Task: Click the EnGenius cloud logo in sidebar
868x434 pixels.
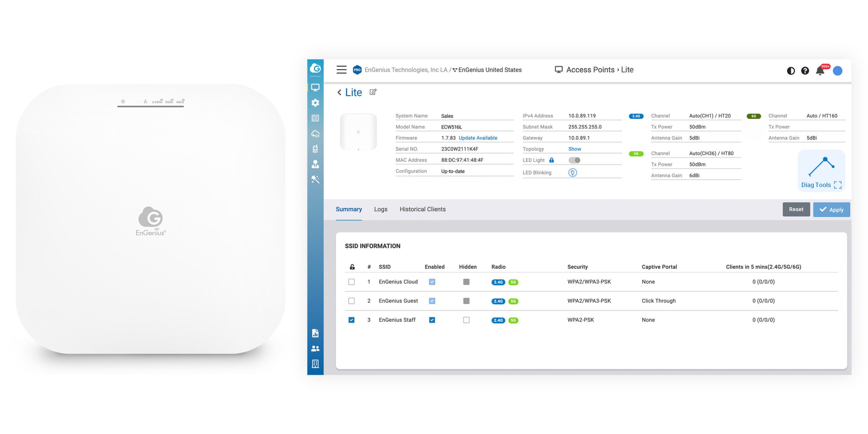Action: [315, 68]
